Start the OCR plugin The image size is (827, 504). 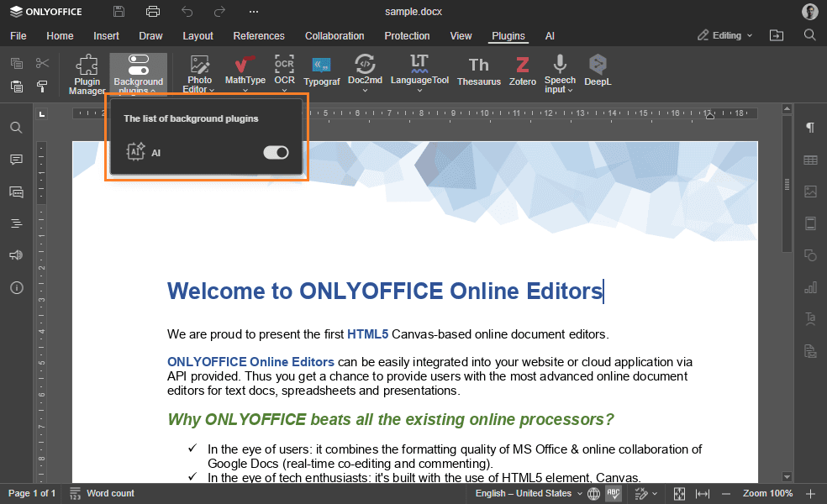pyautogui.click(x=284, y=74)
